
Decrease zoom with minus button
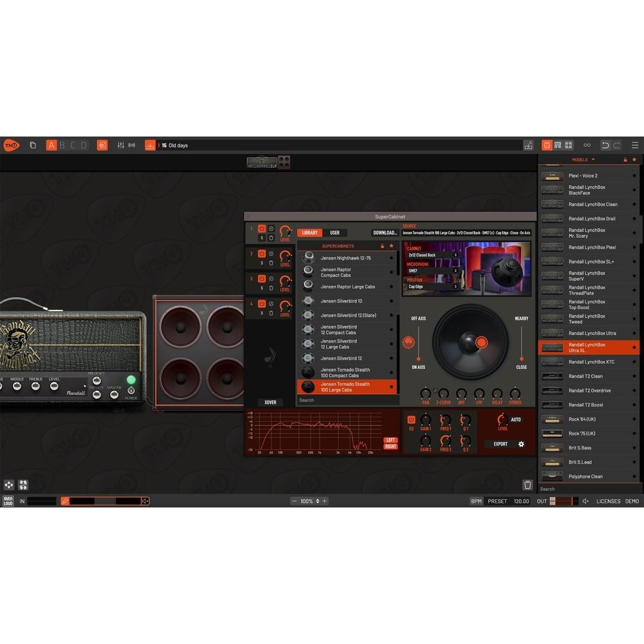294,501
